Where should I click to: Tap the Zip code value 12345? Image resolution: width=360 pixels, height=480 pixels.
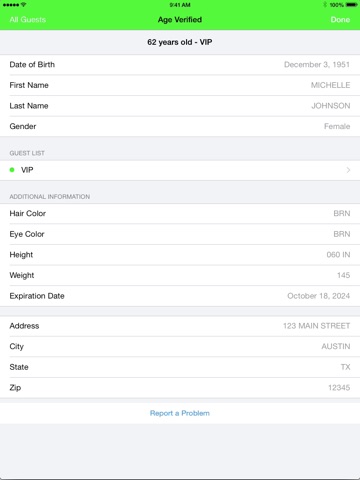point(339,388)
